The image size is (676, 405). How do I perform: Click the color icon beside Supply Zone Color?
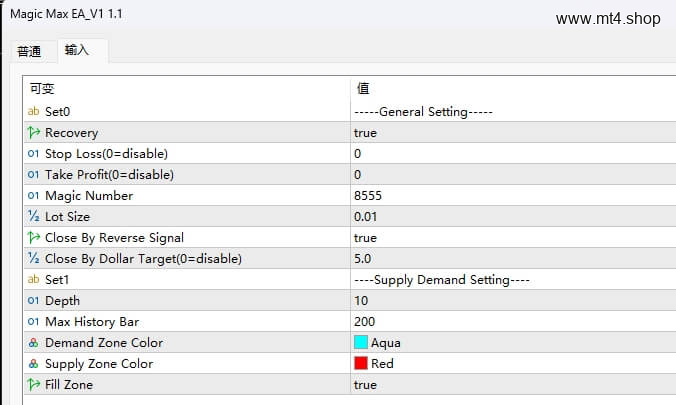pos(33,364)
